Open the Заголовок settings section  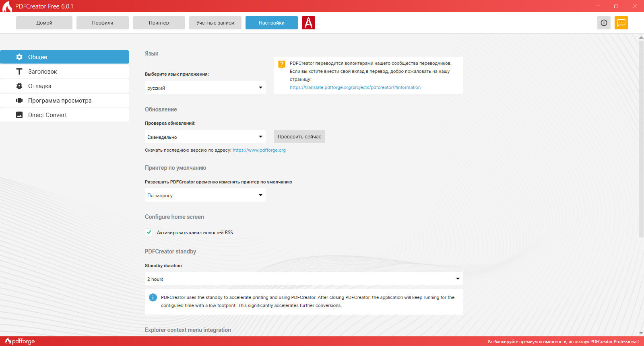pyautogui.click(x=64, y=72)
